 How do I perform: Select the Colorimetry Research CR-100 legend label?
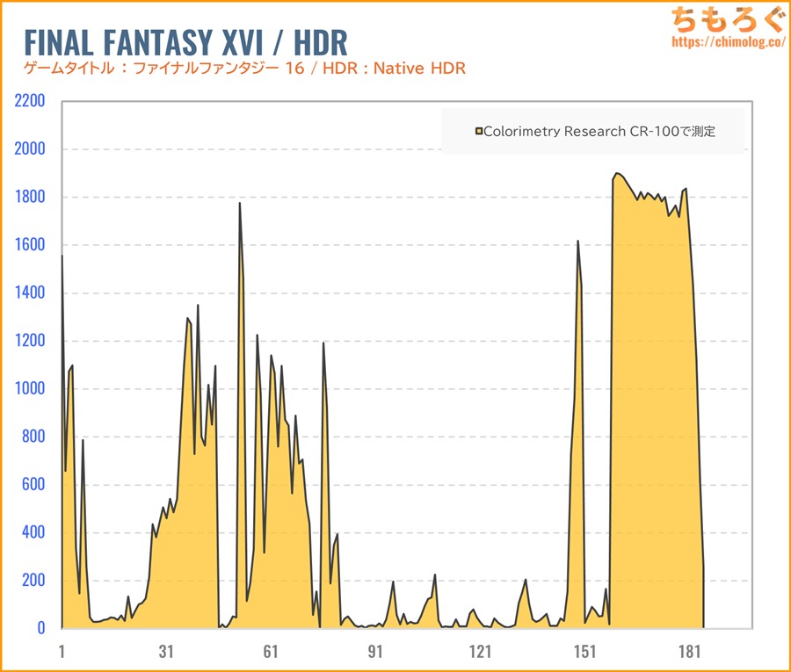(x=599, y=132)
